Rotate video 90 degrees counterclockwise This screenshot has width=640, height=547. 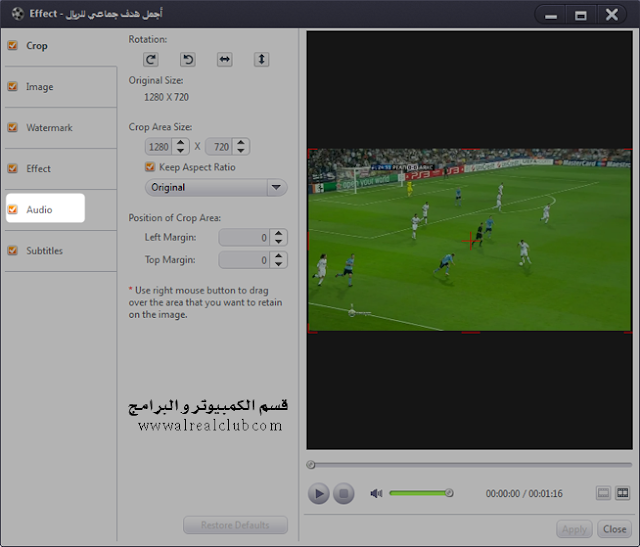188,60
